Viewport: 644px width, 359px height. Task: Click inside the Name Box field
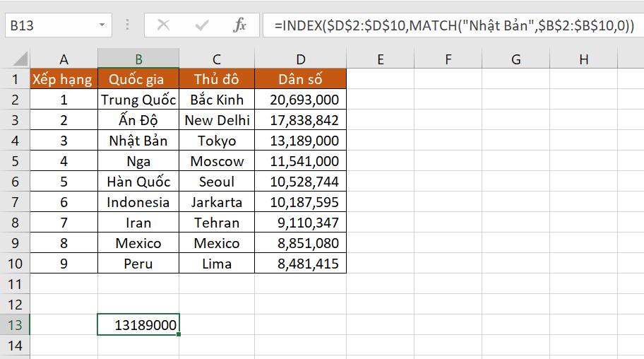[49, 25]
